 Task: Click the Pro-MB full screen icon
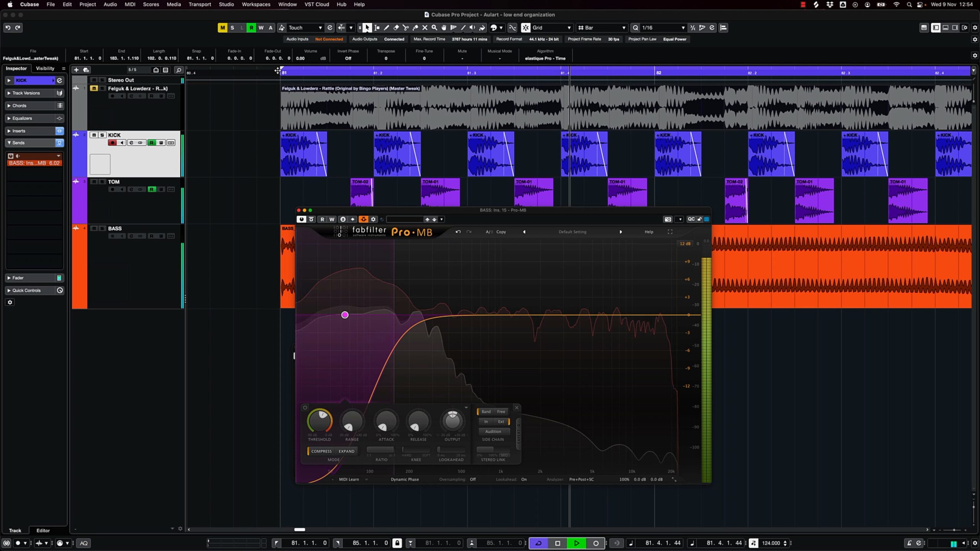[670, 232]
